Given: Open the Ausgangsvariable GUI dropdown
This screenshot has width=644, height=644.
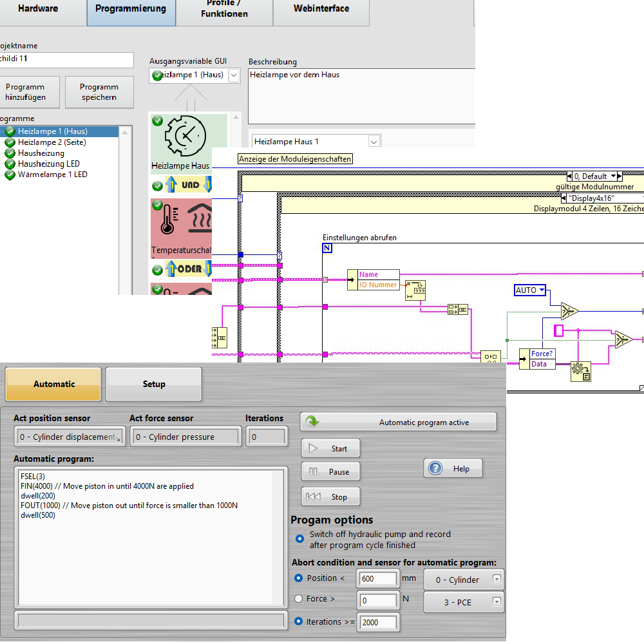Looking at the screenshot, I should pyautogui.click(x=234, y=75).
